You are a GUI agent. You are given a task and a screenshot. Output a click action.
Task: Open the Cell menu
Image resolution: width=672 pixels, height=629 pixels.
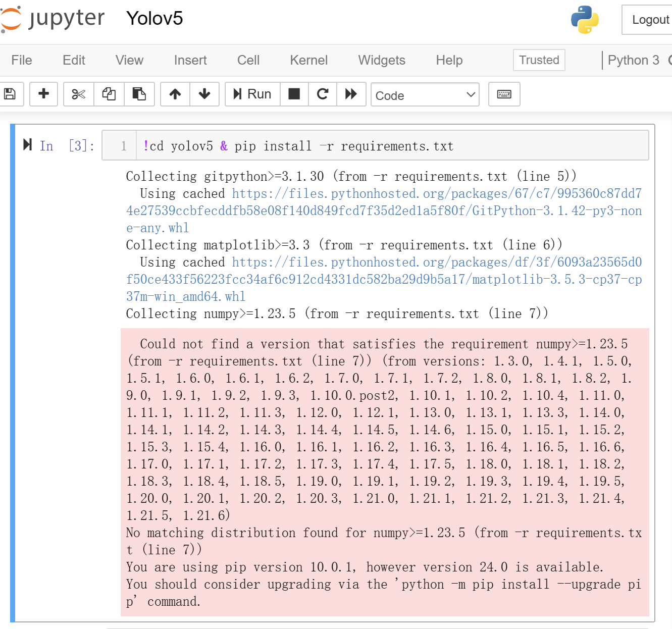pos(248,60)
